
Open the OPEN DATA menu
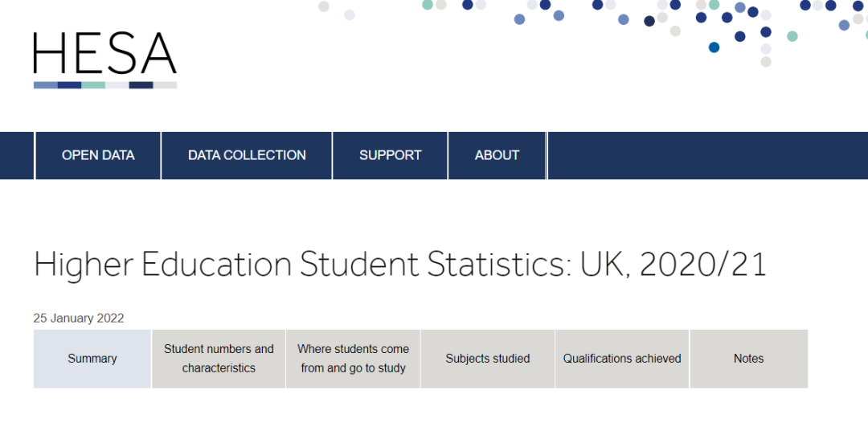click(98, 155)
